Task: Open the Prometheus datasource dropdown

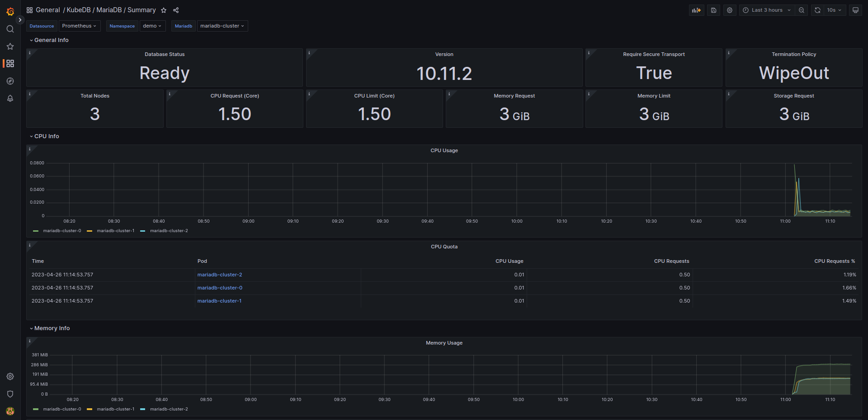Action: click(80, 26)
